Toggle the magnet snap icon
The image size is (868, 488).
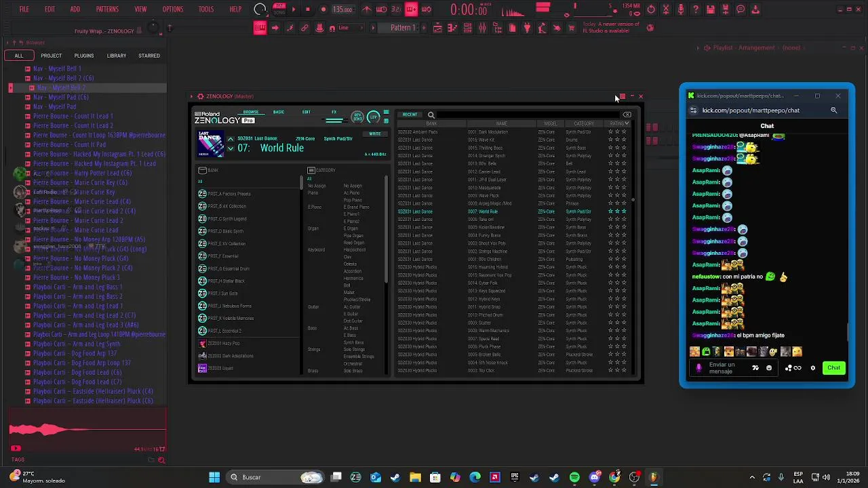click(332, 28)
